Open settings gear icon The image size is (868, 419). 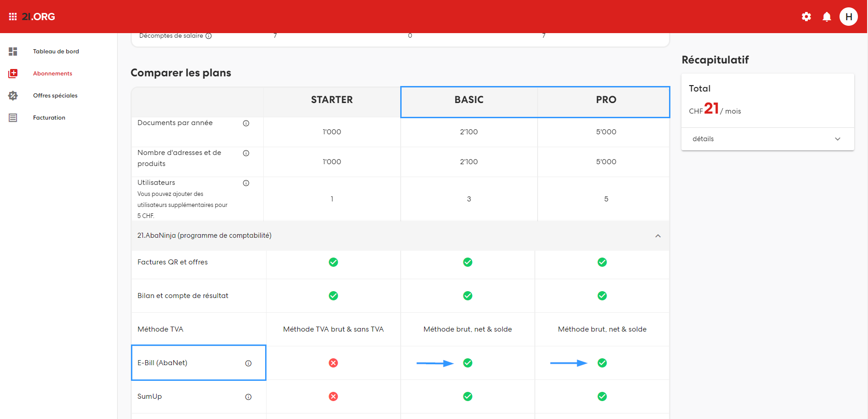pyautogui.click(x=806, y=17)
